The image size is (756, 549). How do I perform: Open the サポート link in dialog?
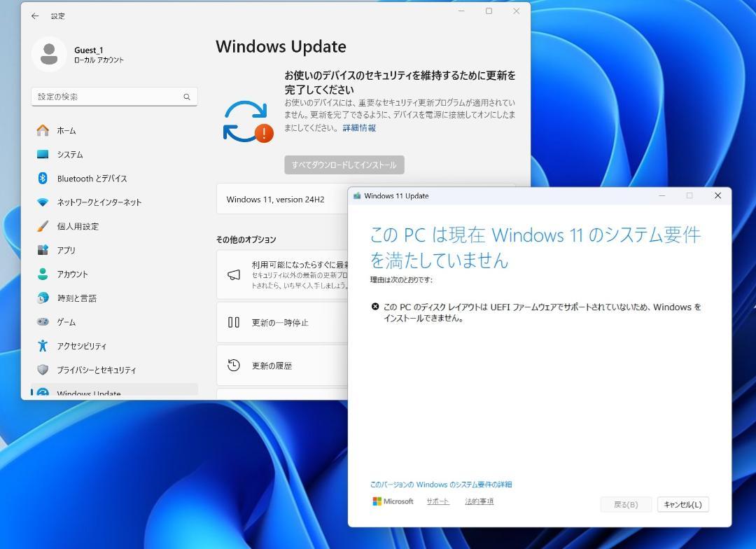tap(437, 501)
